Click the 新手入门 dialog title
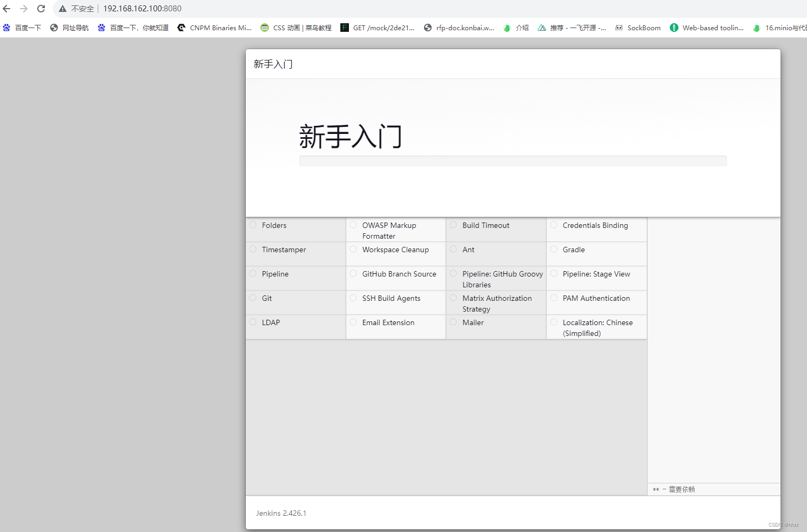The width and height of the screenshot is (807, 532). pos(273,64)
